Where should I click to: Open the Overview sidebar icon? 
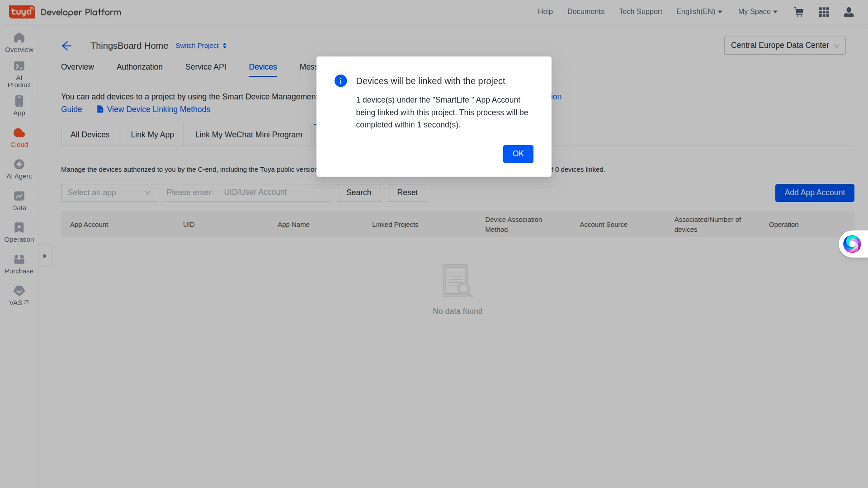(x=19, y=43)
